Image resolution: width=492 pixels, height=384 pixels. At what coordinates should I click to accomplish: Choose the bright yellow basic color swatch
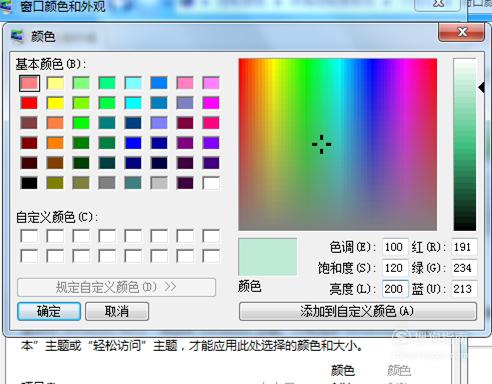click(x=55, y=103)
